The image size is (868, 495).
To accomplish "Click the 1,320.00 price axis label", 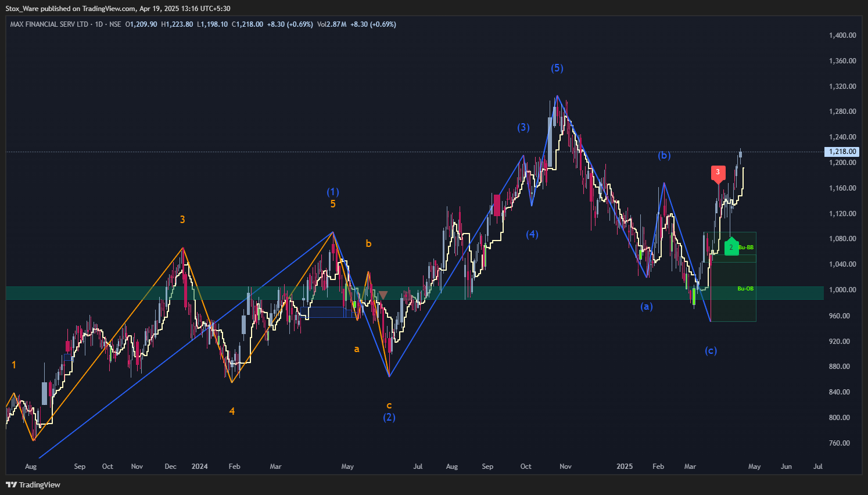I will coord(842,87).
